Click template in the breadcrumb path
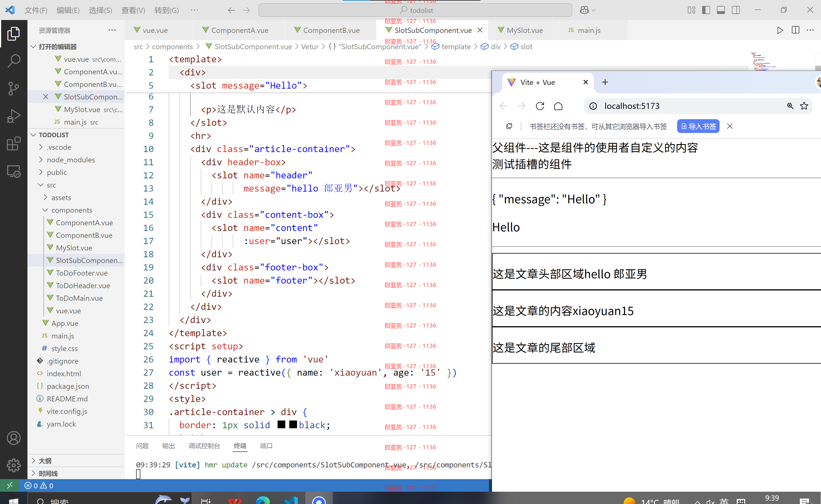 click(456, 47)
